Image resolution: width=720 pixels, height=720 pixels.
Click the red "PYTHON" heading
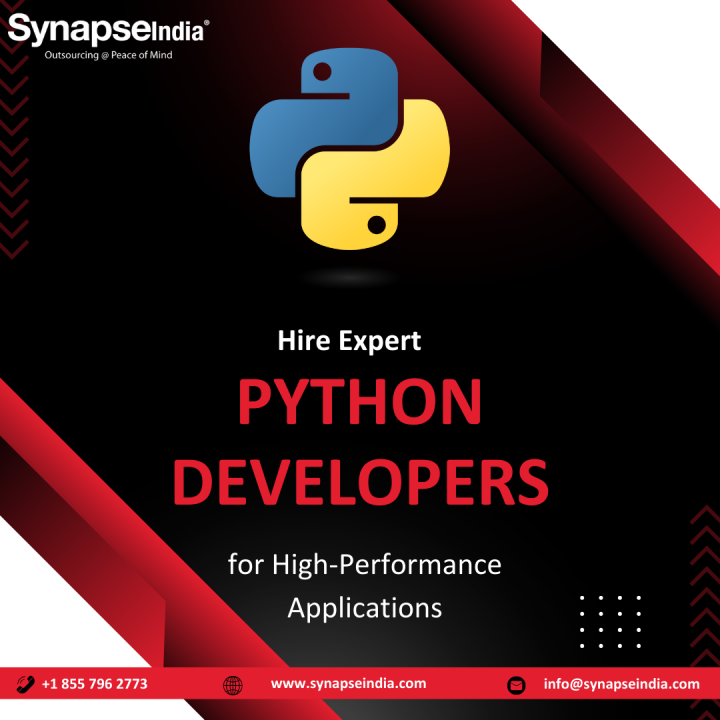click(360, 404)
